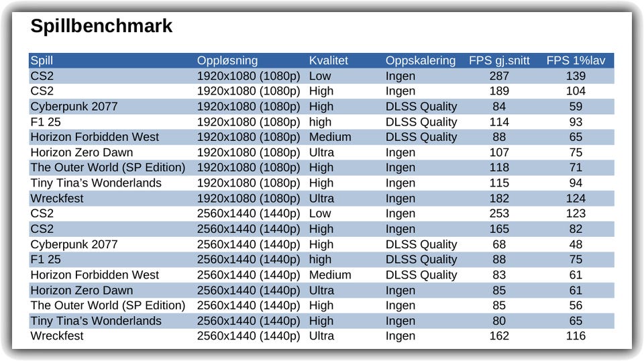Select the Oppskalering column header

(x=420, y=60)
